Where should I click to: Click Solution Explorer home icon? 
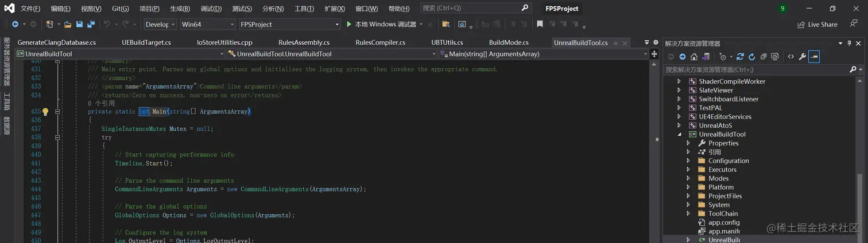(693, 57)
